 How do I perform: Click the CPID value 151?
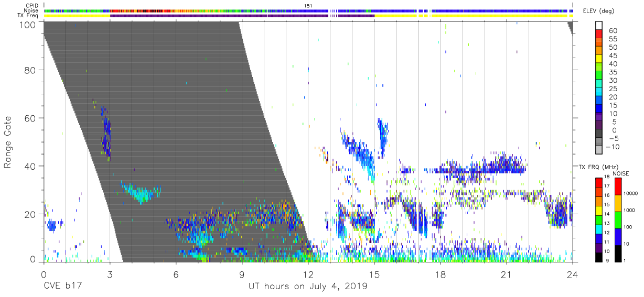(308, 6)
